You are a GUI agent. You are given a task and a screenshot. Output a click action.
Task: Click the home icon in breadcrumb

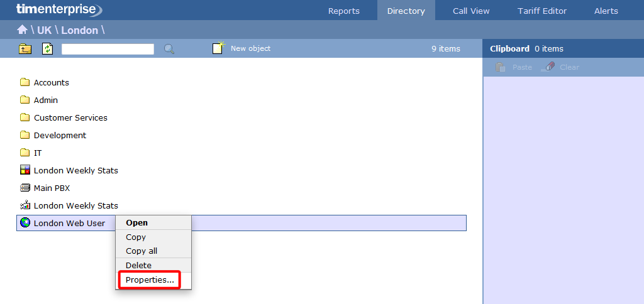pos(22,30)
